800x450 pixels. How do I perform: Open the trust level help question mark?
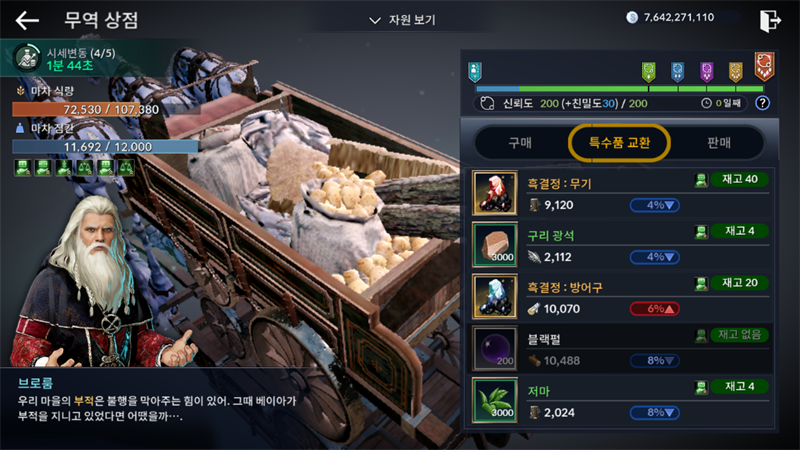[x=762, y=103]
